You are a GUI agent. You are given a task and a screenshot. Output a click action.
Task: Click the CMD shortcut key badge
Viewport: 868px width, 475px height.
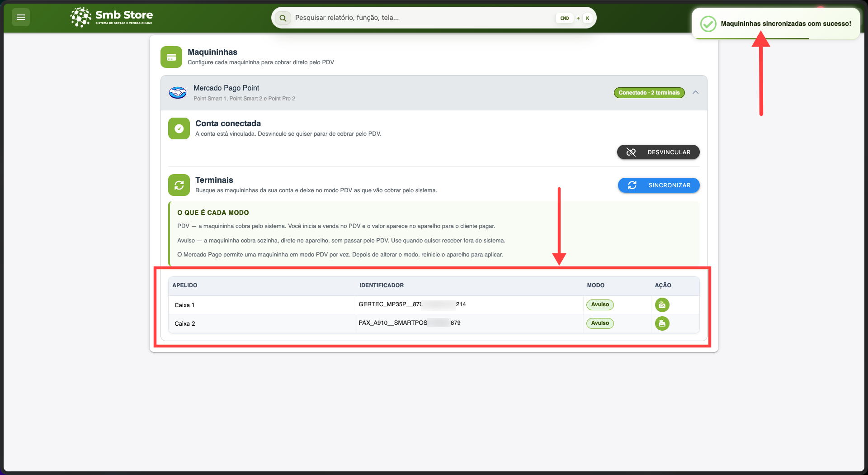click(565, 18)
